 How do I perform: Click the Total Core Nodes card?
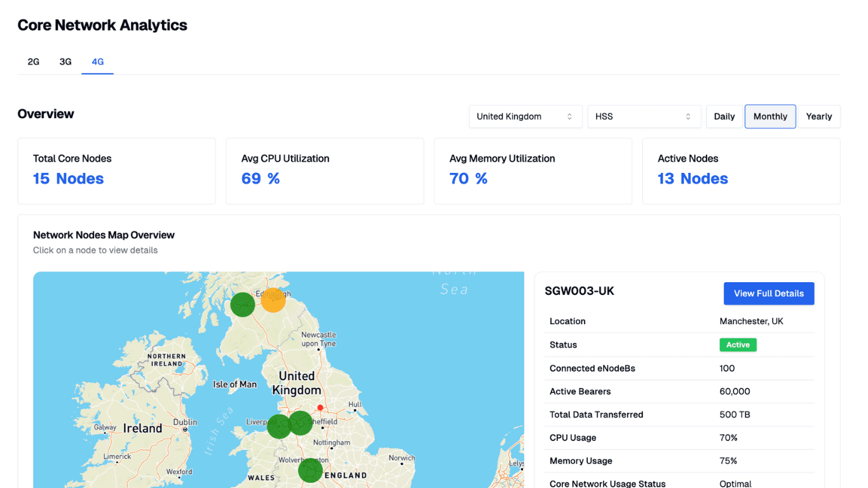(x=116, y=171)
